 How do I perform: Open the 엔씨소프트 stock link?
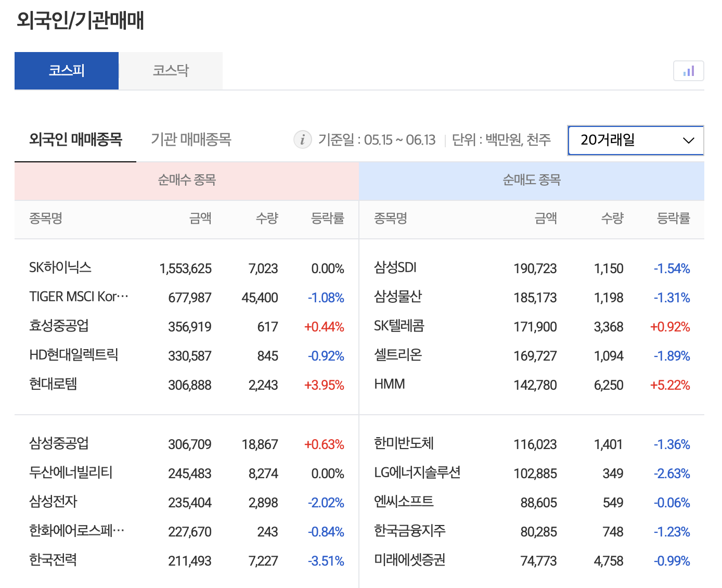tap(404, 502)
